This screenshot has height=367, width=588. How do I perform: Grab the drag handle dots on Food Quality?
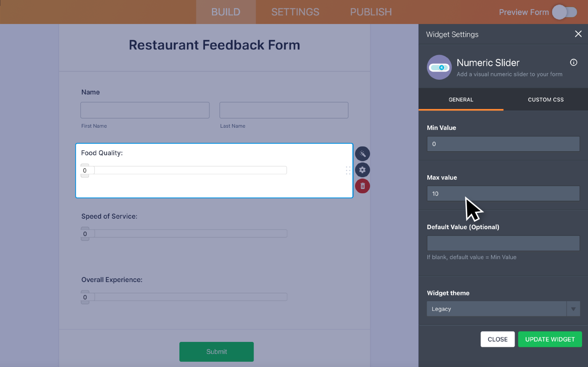point(348,170)
